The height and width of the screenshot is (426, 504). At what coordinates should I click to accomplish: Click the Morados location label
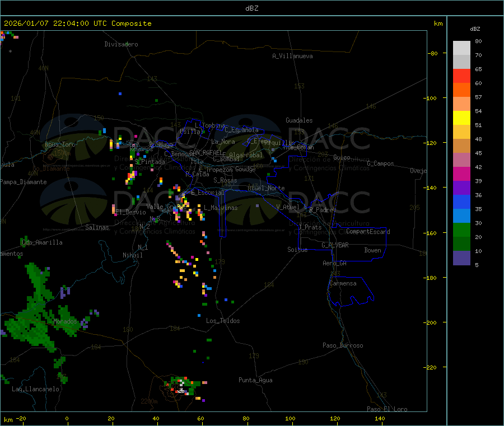coord(66,321)
